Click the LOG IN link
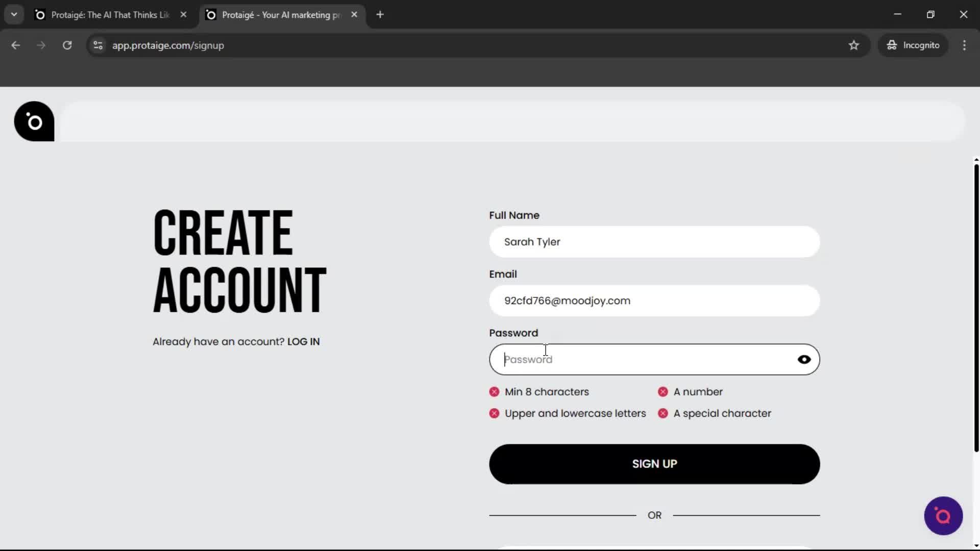The height and width of the screenshot is (551, 980). 303,341
